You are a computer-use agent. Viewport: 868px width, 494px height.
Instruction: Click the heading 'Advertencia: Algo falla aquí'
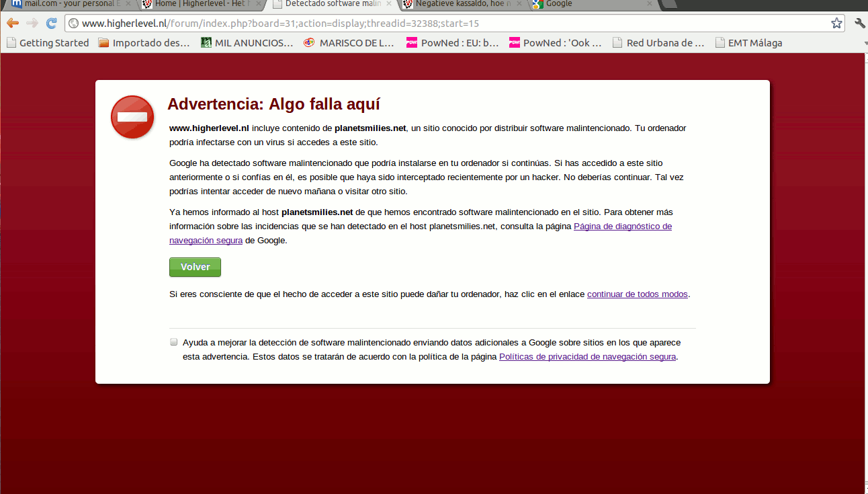[273, 104]
